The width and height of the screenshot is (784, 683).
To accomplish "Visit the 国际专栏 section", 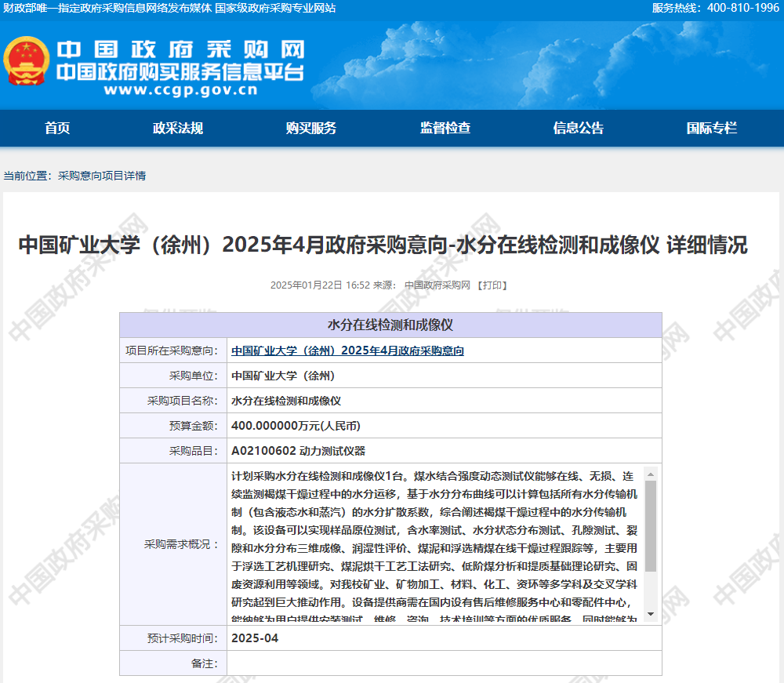I will coord(712,128).
